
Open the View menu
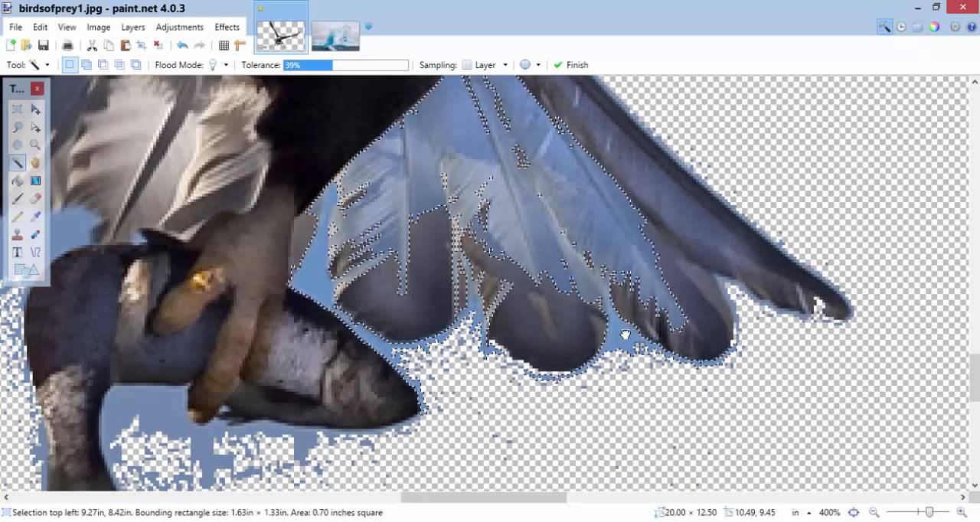[x=67, y=27]
